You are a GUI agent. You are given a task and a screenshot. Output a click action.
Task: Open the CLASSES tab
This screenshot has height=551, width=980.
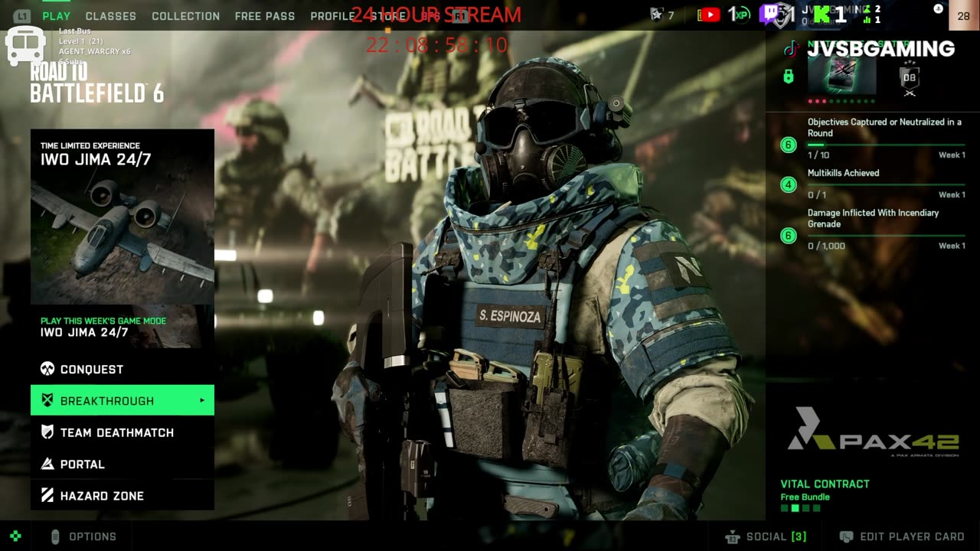pos(111,16)
